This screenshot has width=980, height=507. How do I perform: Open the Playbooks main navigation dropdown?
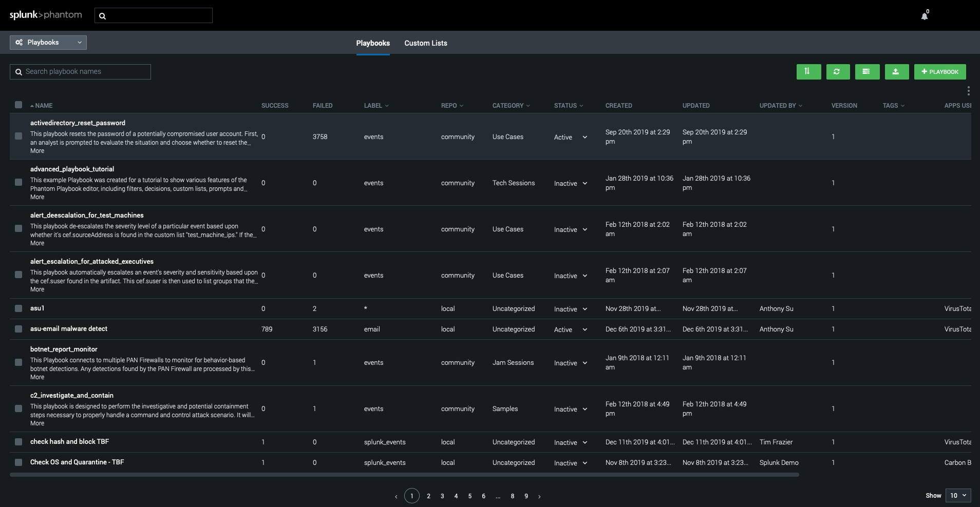coord(48,43)
